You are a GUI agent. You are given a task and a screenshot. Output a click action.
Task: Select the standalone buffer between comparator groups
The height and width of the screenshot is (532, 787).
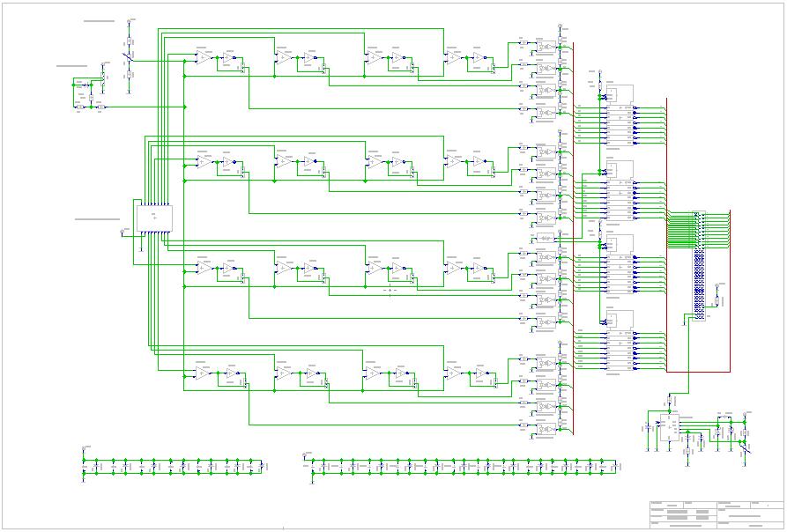(546, 238)
